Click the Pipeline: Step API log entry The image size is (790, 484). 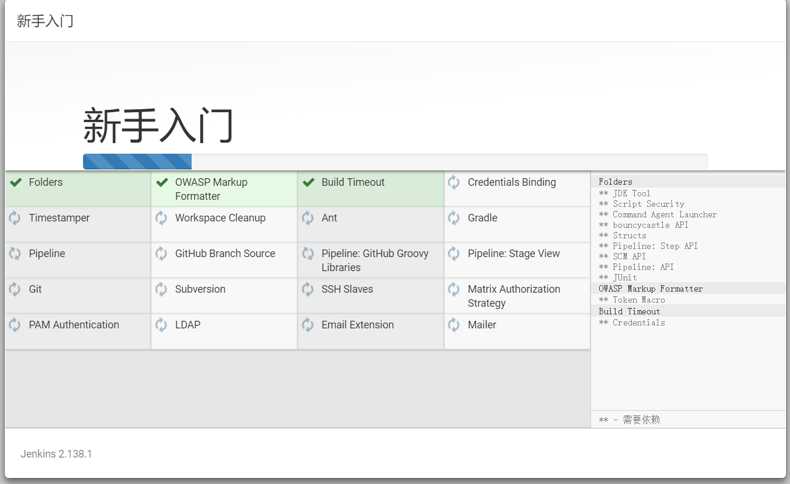click(x=648, y=246)
